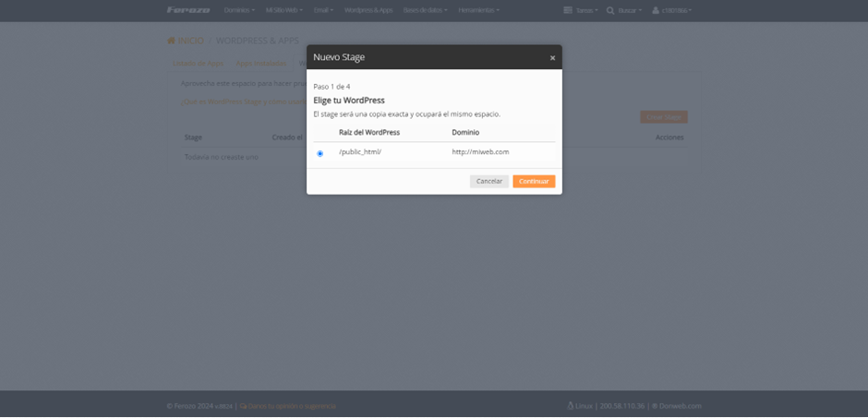Click the /public_html/ path cell
Viewport: 868px width, 418px height.
[x=360, y=151]
